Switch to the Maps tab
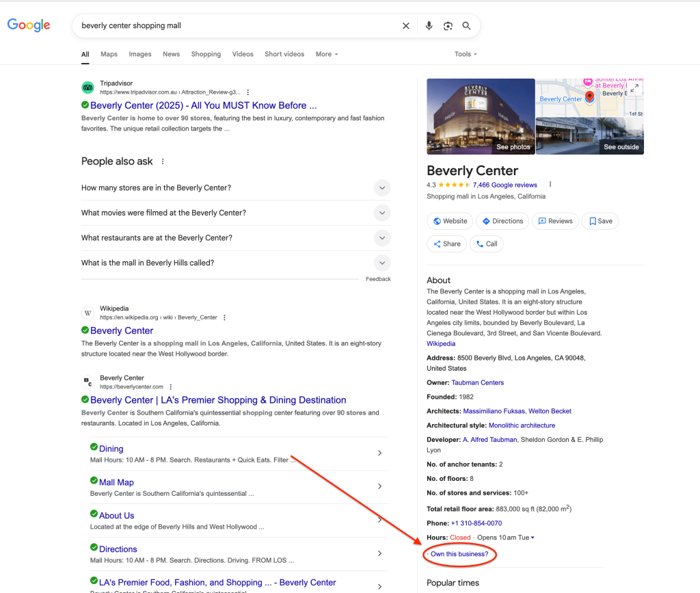Image resolution: width=700 pixels, height=593 pixels. pyautogui.click(x=109, y=54)
